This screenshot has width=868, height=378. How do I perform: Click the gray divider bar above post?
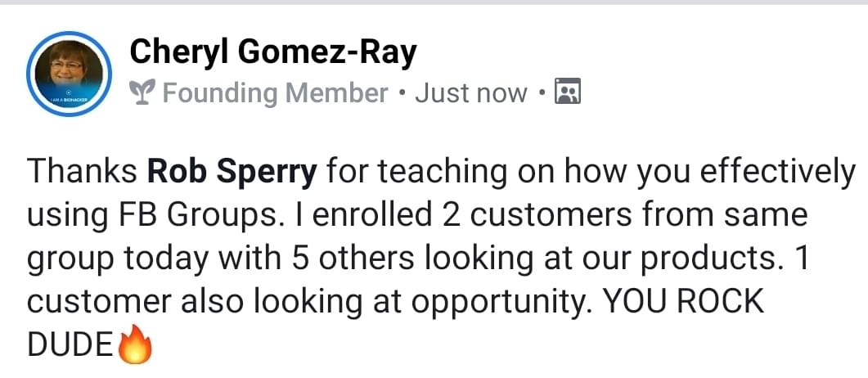434,2
